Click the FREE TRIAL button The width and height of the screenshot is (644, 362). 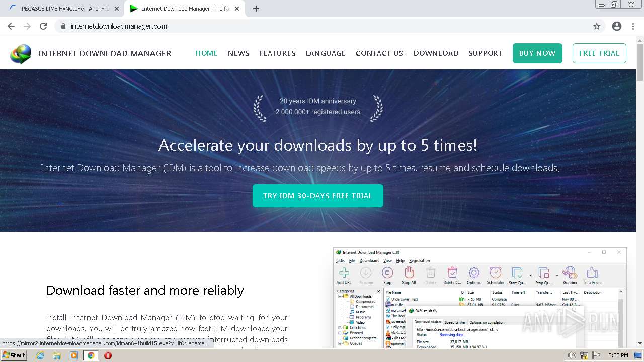[599, 53]
